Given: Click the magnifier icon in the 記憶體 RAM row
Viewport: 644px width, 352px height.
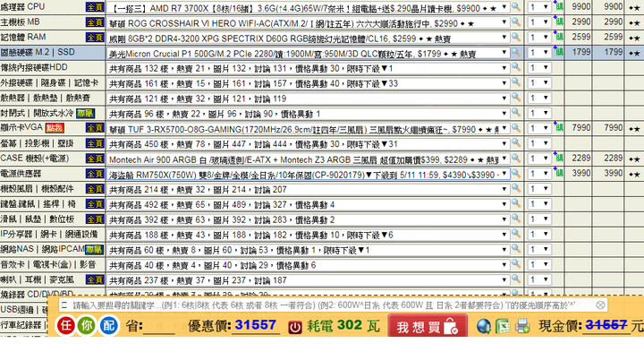Looking at the screenshot, I should coord(516,38).
